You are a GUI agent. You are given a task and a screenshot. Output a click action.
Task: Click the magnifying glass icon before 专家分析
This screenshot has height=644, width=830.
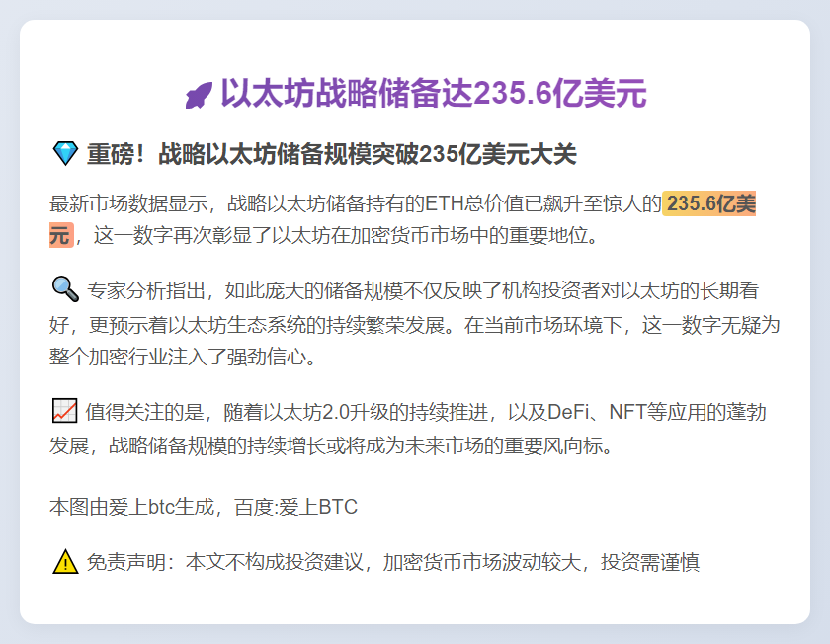(x=64, y=289)
